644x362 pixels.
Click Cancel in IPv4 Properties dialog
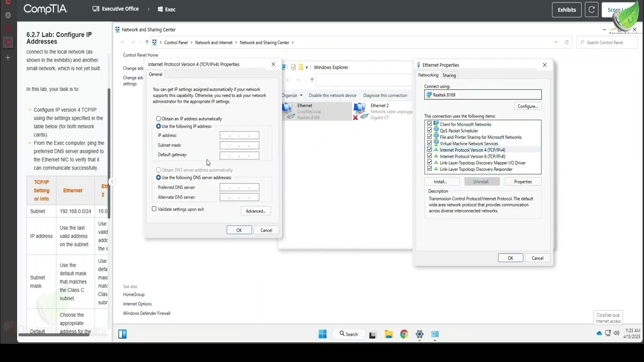click(266, 230)
